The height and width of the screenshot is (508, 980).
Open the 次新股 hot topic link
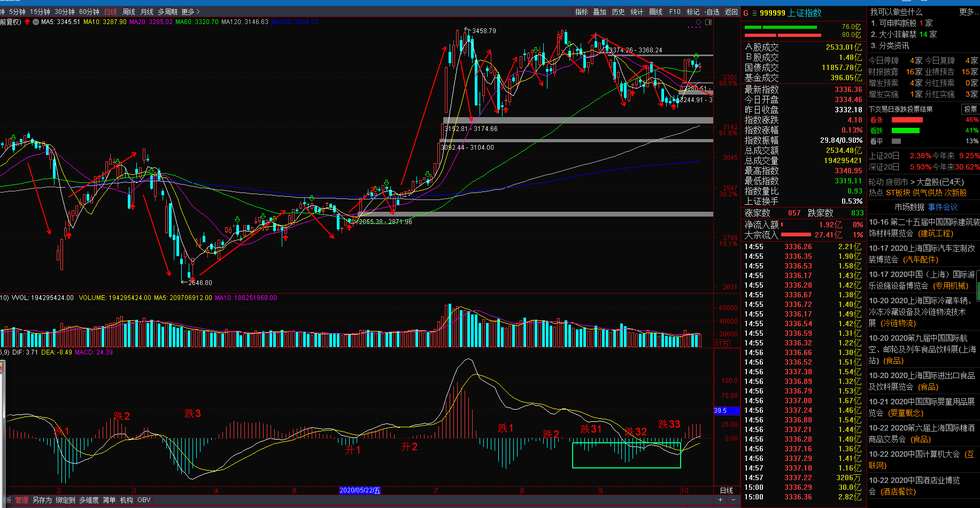(x=956, y=193)
